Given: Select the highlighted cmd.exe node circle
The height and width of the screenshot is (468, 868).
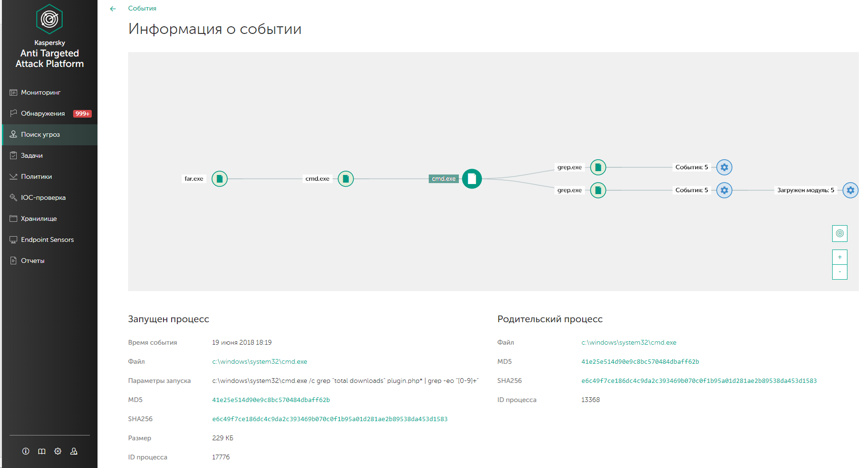Looking at the screenshot, I should click(472, 179).
